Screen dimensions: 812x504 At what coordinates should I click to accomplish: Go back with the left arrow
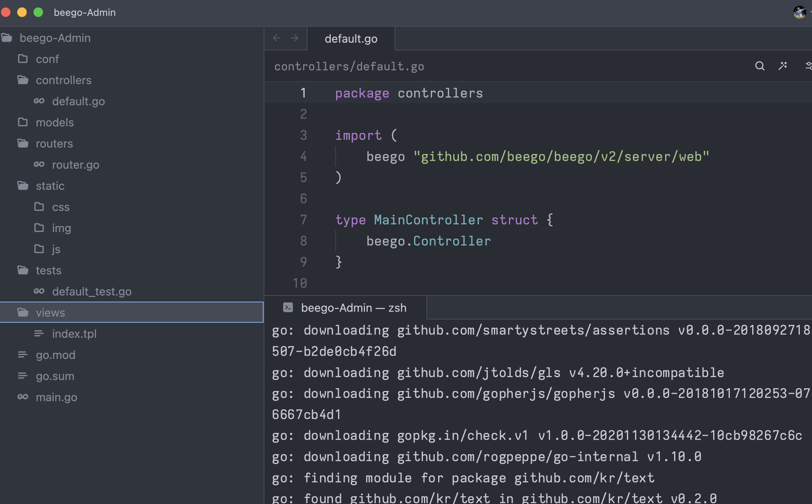(277, 38)
